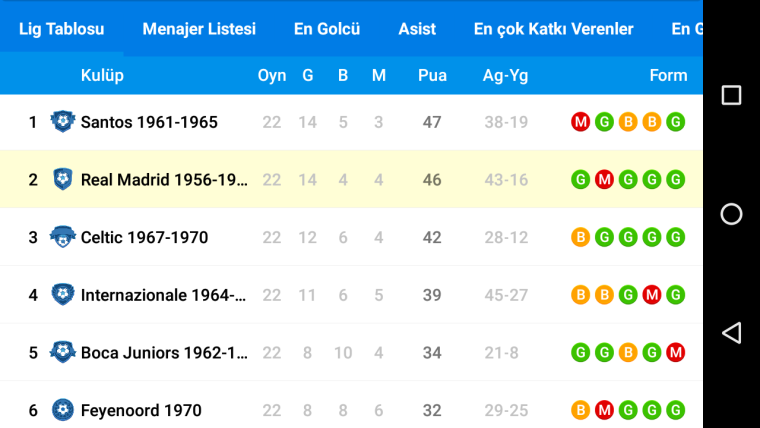The image size is (760, 428).
Task: Tap the Android back navigation button
Action: [731, 333]
